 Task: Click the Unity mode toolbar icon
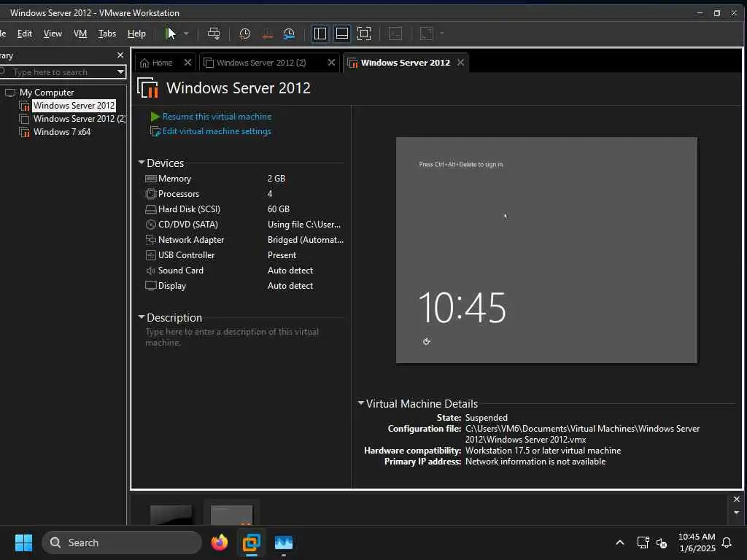395,34
